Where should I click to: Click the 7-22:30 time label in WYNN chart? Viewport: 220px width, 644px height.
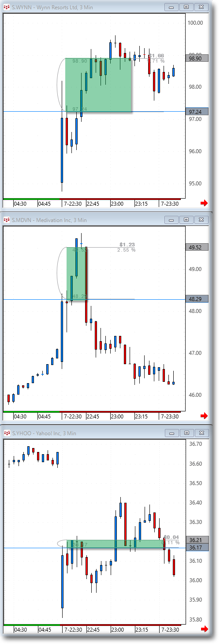73,203
